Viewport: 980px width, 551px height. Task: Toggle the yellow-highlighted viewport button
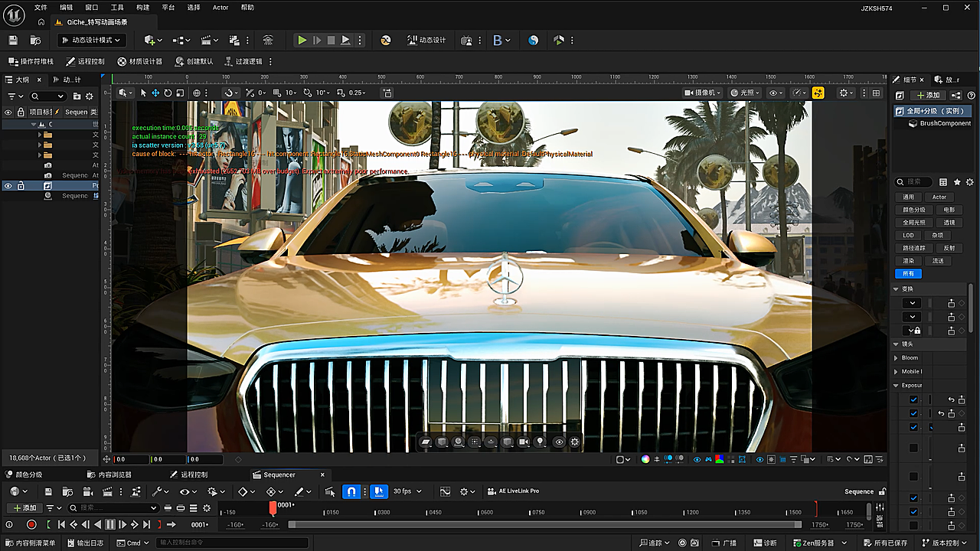(818, 93)
